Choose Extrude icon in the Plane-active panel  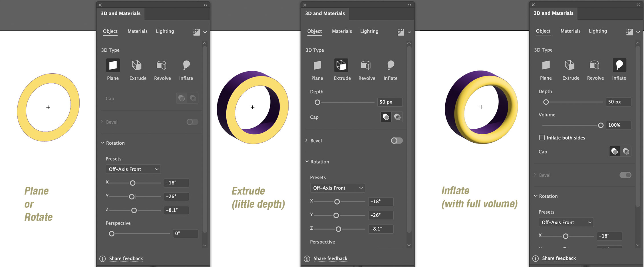coord(137,66)
